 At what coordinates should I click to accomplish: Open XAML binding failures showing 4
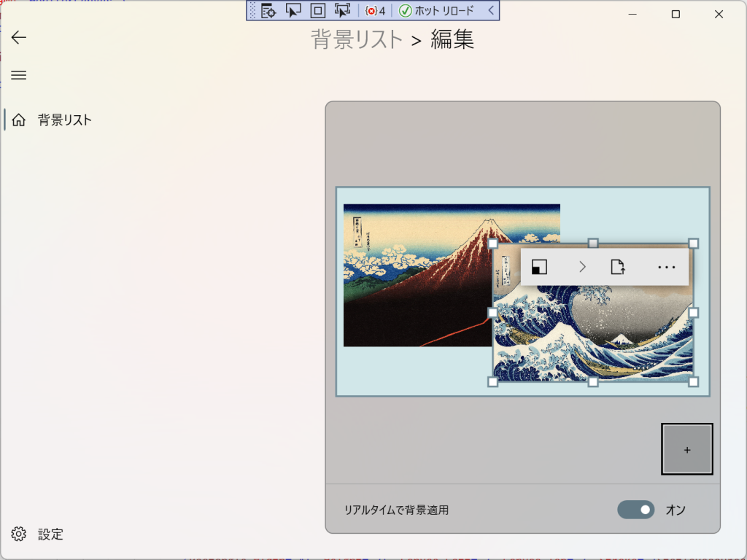(375, 10)
